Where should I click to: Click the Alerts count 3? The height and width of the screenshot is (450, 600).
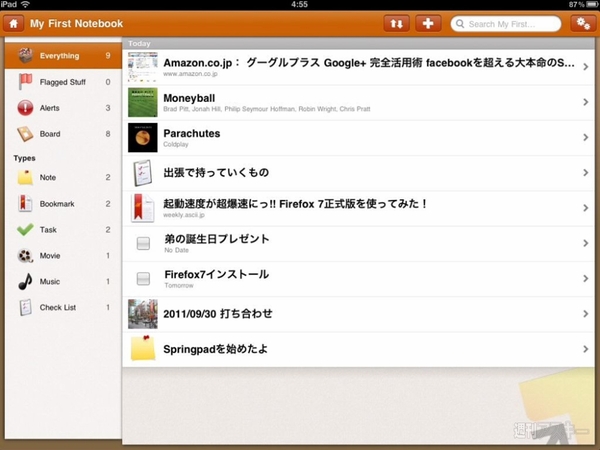pyautogui.click(x=108, y=108)
